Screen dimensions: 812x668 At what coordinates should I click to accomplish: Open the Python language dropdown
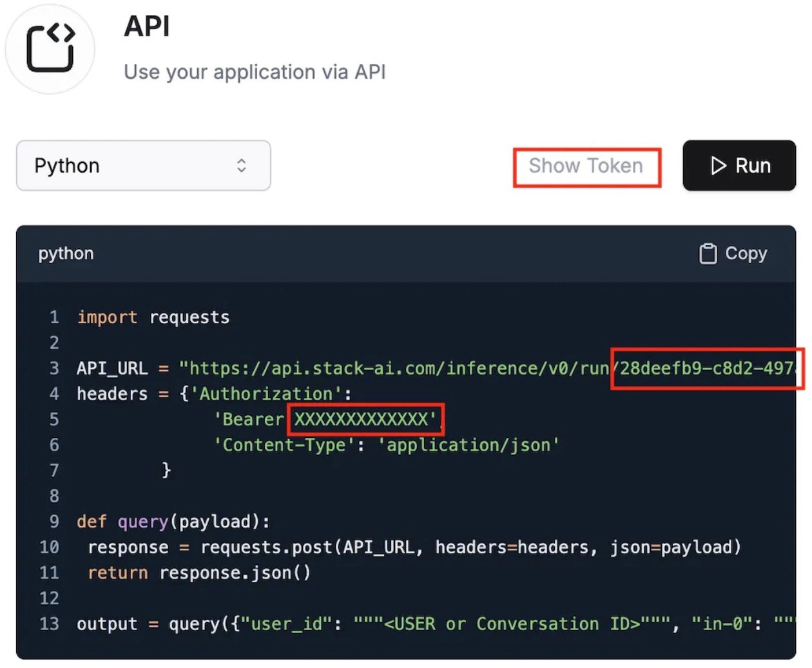click(x=143, y=166)
